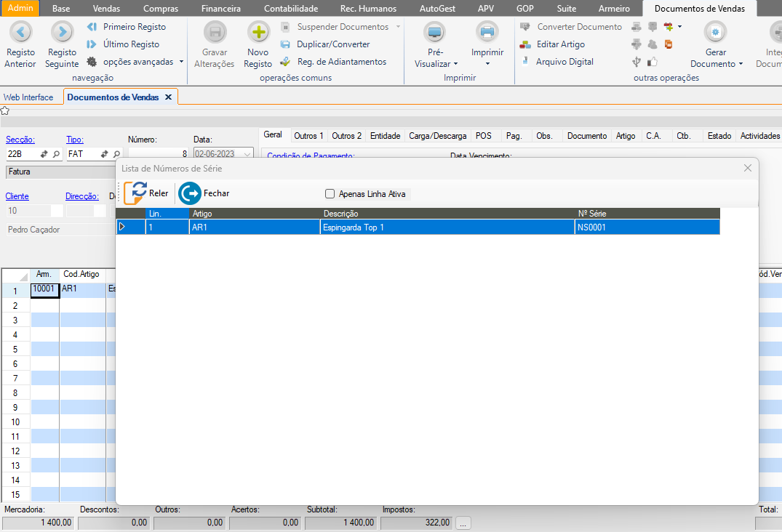The height and width of the screenshot is (532, 782).
Task: Click the ellipsis button beside Impostos
Action: (x=464, y=523)
